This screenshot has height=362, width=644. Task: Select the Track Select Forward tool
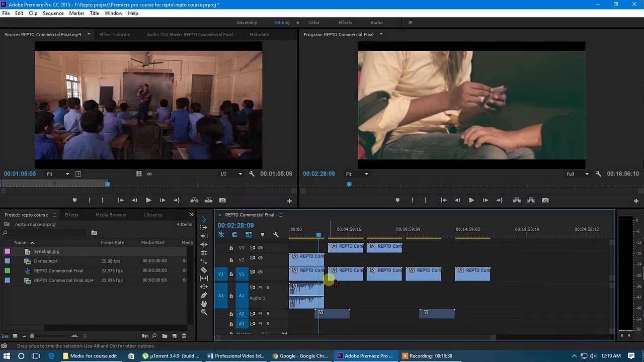click(204, 227)
